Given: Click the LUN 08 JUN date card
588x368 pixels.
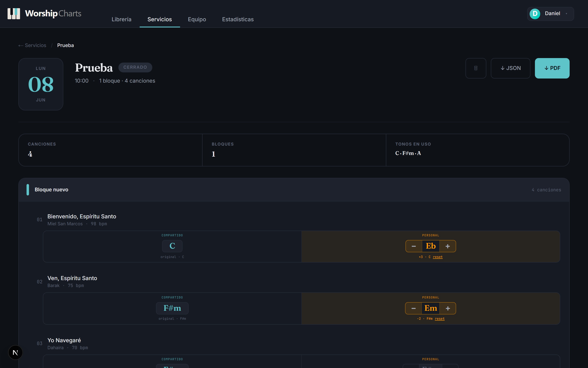Looking at the screenshot, I should (41, 84).
